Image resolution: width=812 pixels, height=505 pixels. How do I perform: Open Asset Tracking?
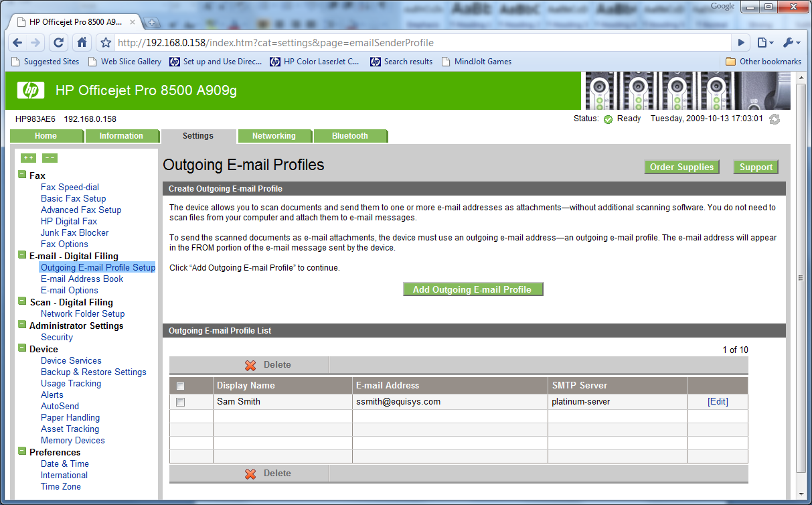click(x=70, y=429)
